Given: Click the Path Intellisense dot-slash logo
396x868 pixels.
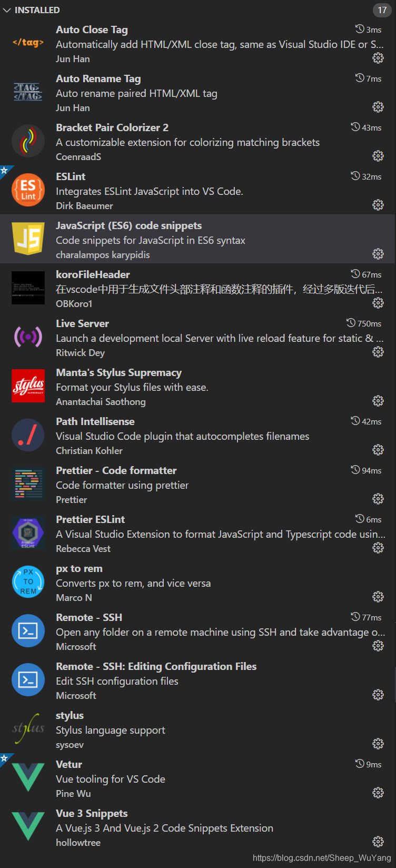Looking at the screenshot, I should [x=28, y=435].
